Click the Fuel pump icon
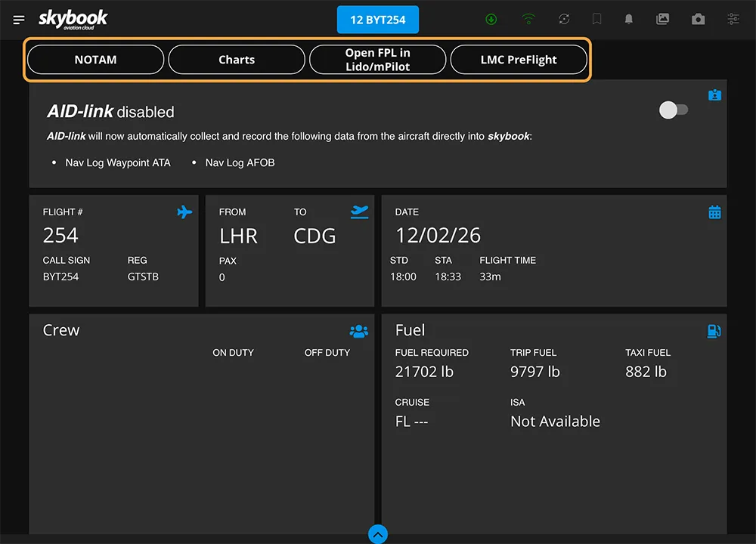The height and width of the screenshot is (544, 756). point(714,331)
